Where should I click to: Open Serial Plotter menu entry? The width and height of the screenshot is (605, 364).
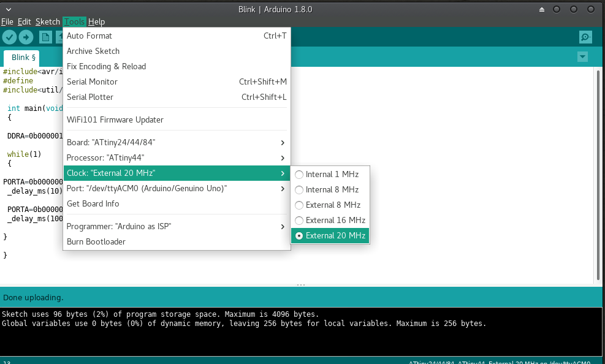coord(177,97)
